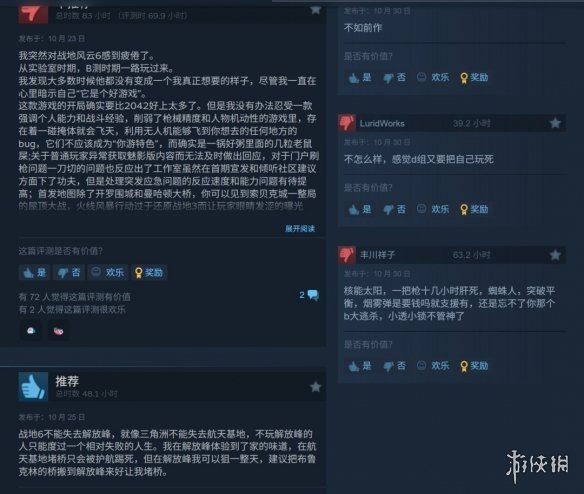Image resolution: width=584 pixels, height=494 pixels.
Task: Vote 否 on the 战地风云6 long review
Action: 69,273
